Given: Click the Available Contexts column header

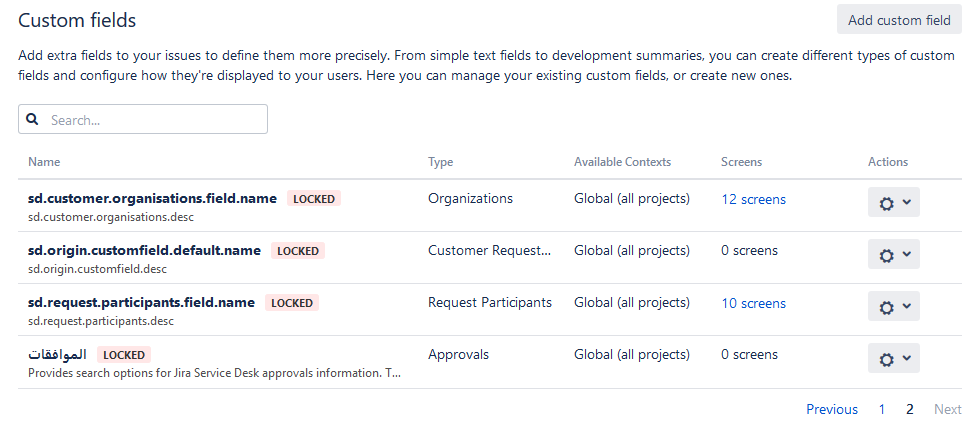Looking at the screenshot, I should (x=622, y=162).
